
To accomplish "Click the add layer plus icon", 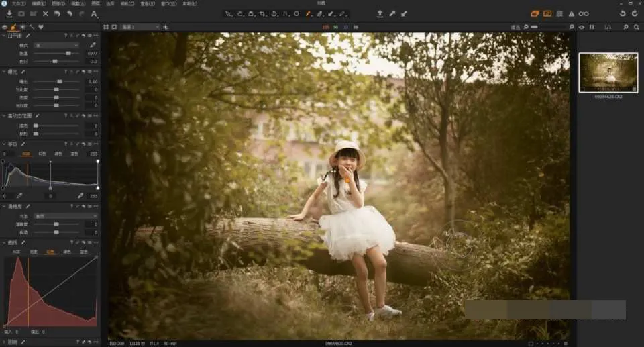I will (x=166, y=27).
